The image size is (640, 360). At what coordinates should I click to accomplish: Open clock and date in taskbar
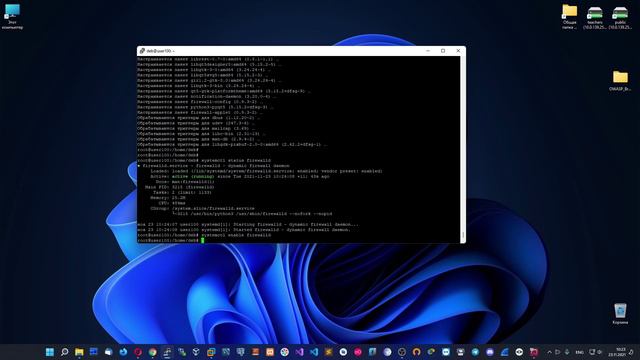[618, 352]
